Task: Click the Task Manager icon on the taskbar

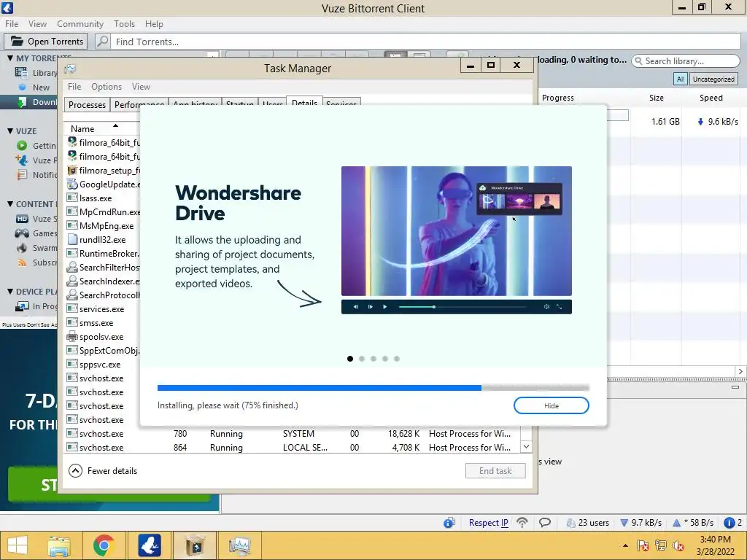Action: pos(239,545)
